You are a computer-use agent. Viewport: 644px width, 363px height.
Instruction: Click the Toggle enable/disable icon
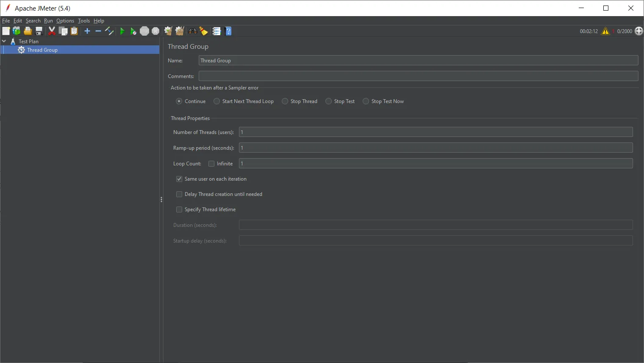109,31
